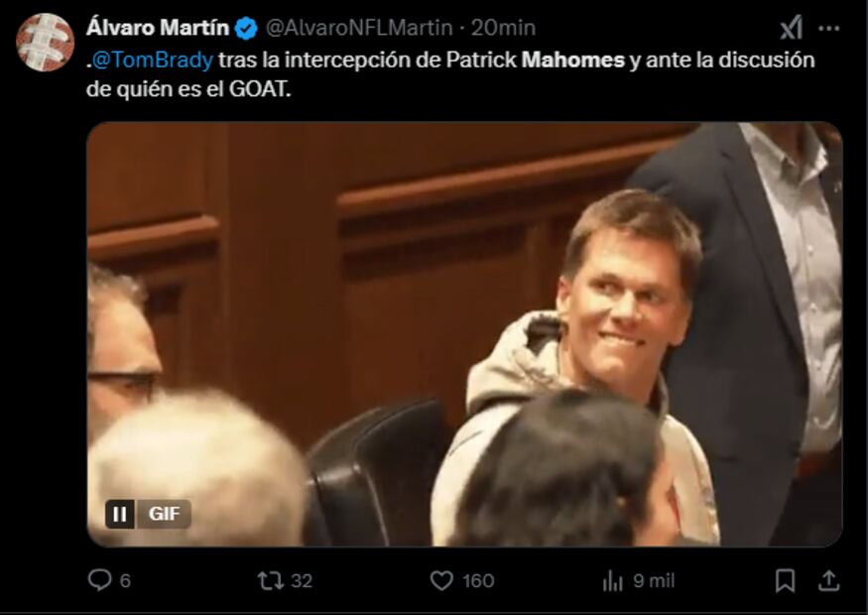The height and width of the screenshot is (615, 868).
Task: Click the GIF label badge
Action: 164,514
